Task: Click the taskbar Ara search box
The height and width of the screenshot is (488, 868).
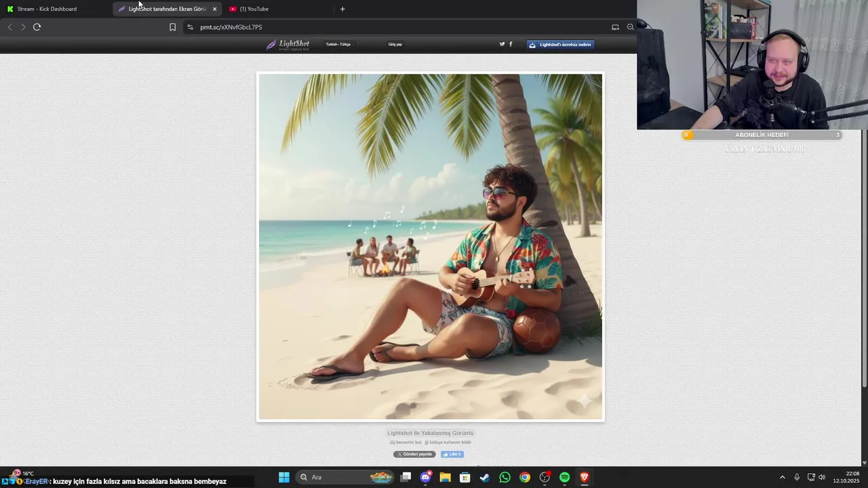Action: coord(346,477)
